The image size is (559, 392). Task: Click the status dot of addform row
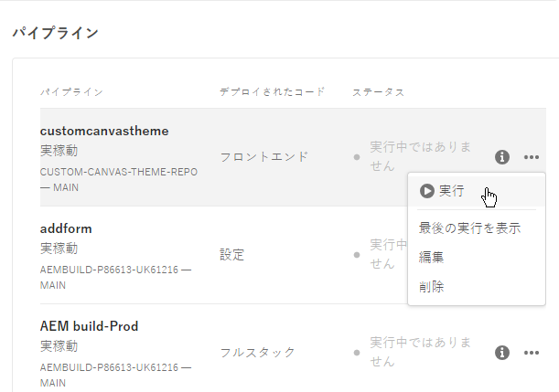[x=357, y=255]
